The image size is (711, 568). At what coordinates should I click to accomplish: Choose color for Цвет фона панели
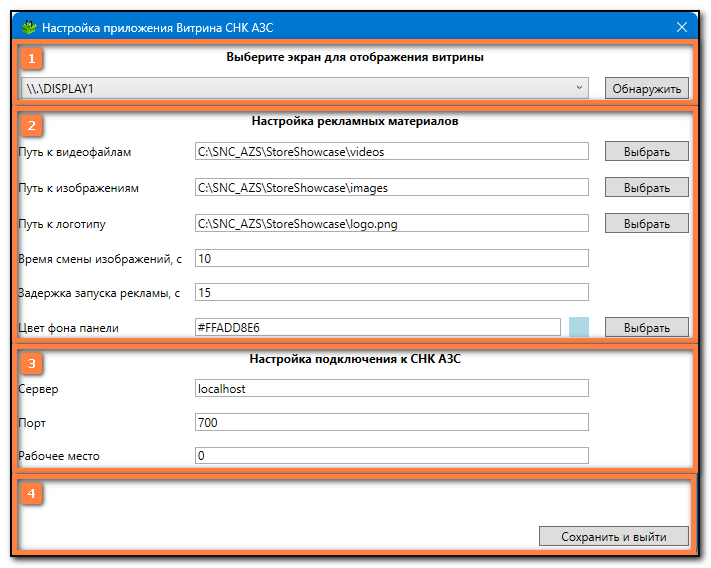tap(647, 327)
